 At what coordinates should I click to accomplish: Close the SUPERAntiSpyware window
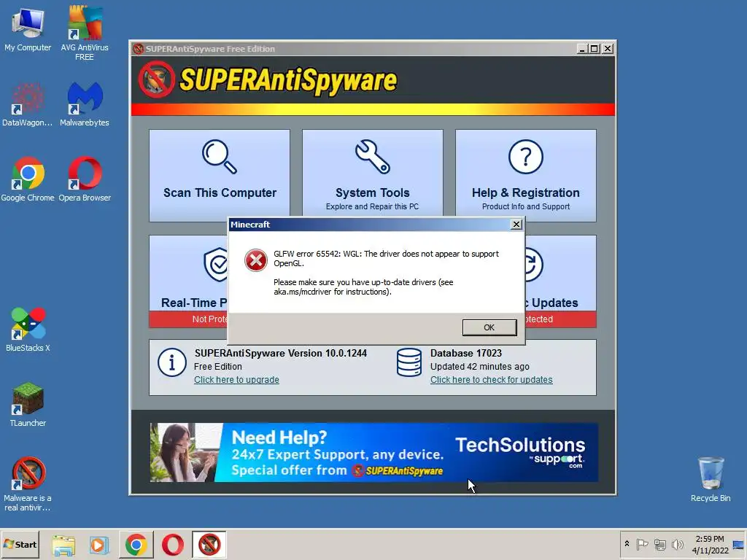(608, 49)
